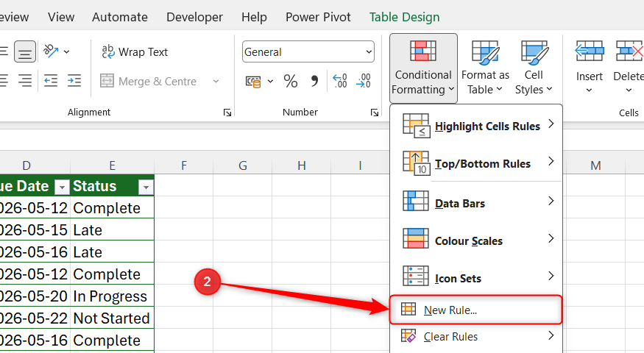The width and height of the screenshot is (644, 353).
Task: Click the Delete cells icon
Action: pyautogui.click(x=629, y=51)
